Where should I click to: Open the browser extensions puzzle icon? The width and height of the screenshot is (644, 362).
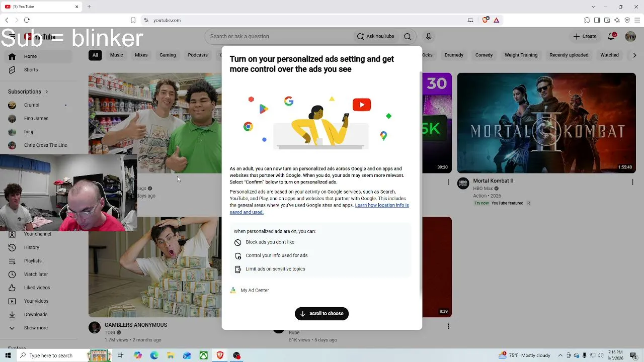(x=587, y=20)
